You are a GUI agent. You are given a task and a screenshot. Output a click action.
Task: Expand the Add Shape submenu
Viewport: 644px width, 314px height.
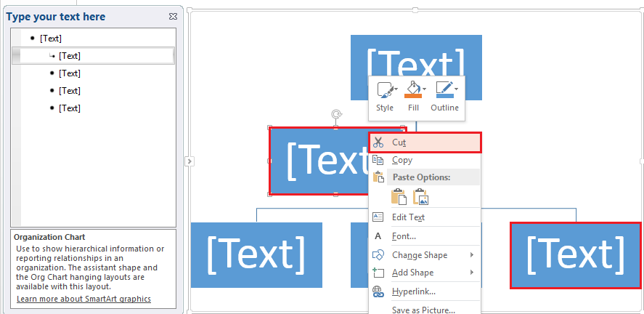pos(425,273)
